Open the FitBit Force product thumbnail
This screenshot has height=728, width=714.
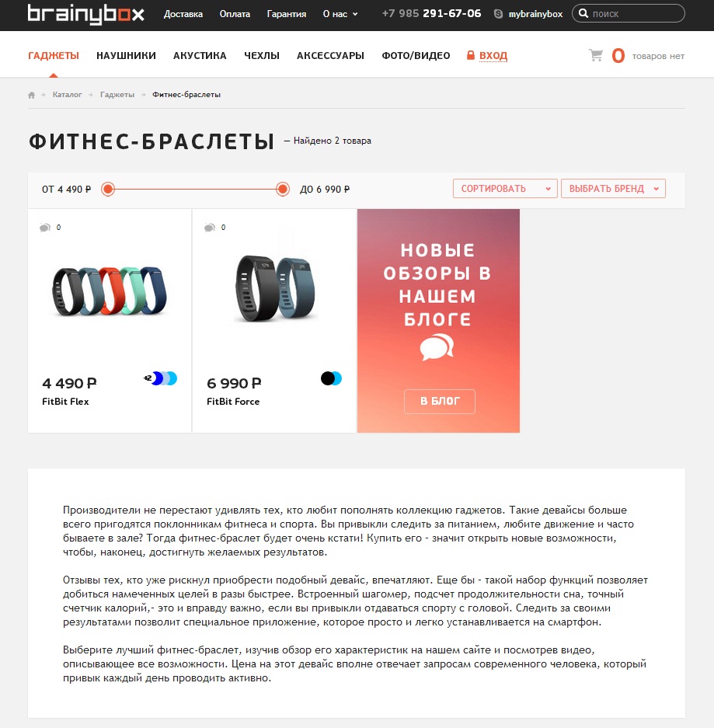[275, 288]
